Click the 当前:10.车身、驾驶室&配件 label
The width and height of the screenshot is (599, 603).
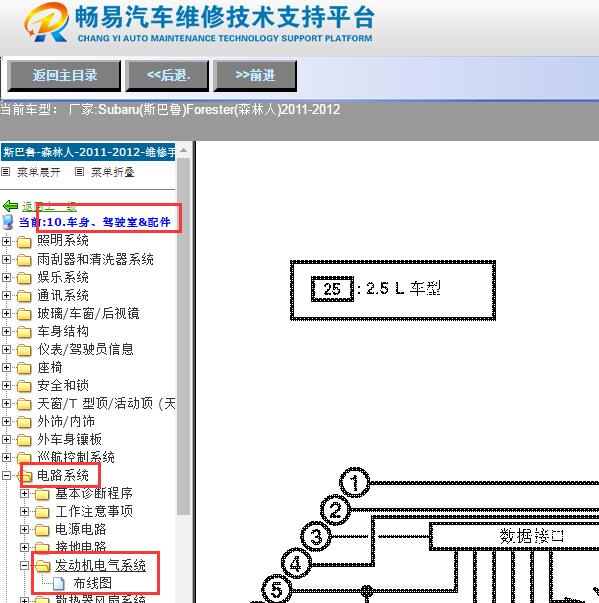coord(95,222)
